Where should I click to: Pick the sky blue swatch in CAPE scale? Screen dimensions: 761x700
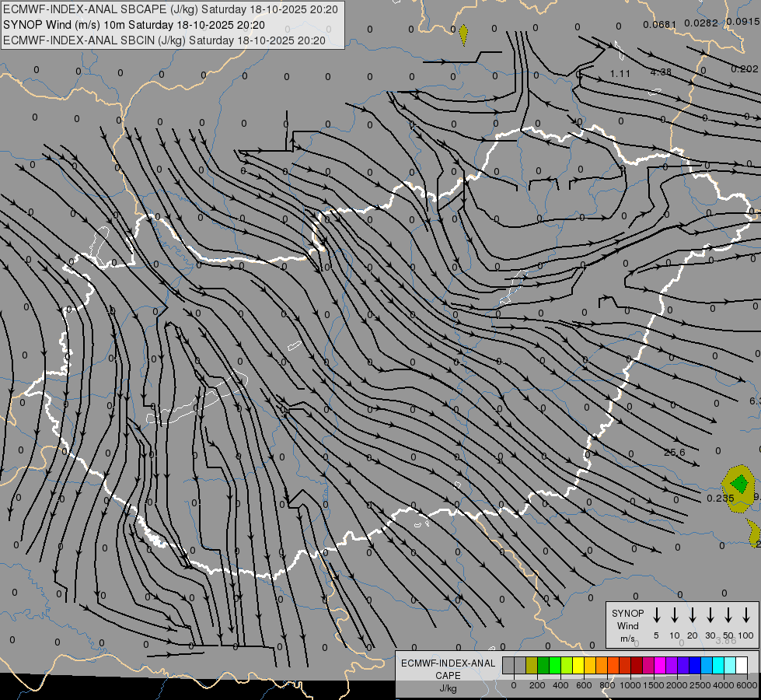coord(707,665)
